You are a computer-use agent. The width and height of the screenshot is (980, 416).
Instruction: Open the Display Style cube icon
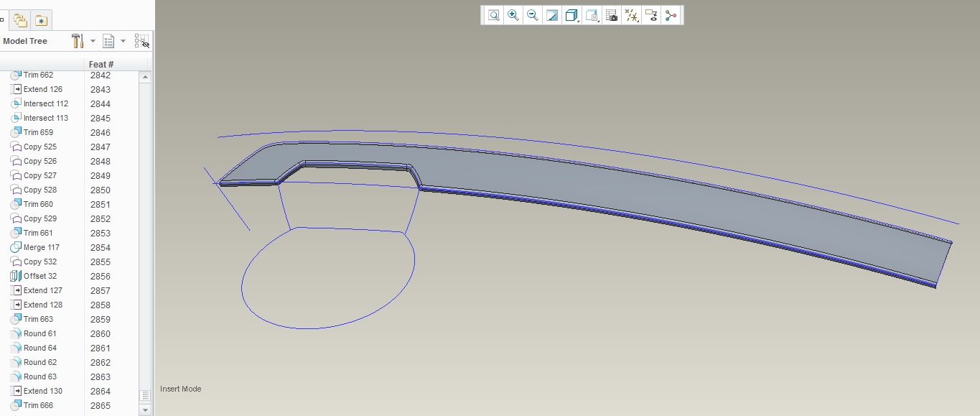[571, 15]
